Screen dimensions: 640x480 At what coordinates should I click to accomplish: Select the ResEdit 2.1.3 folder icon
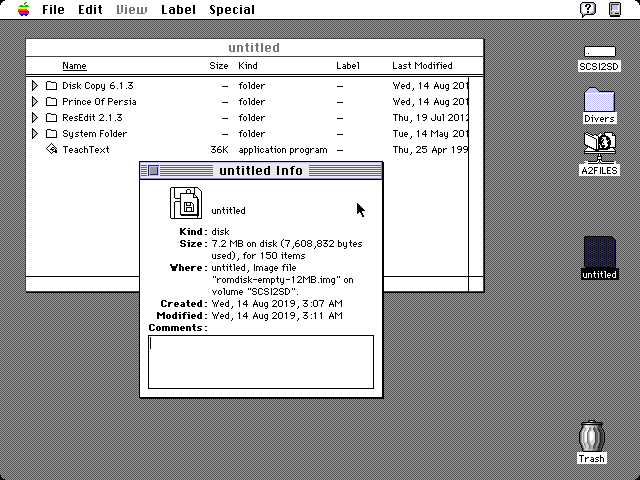coord(51,118)
